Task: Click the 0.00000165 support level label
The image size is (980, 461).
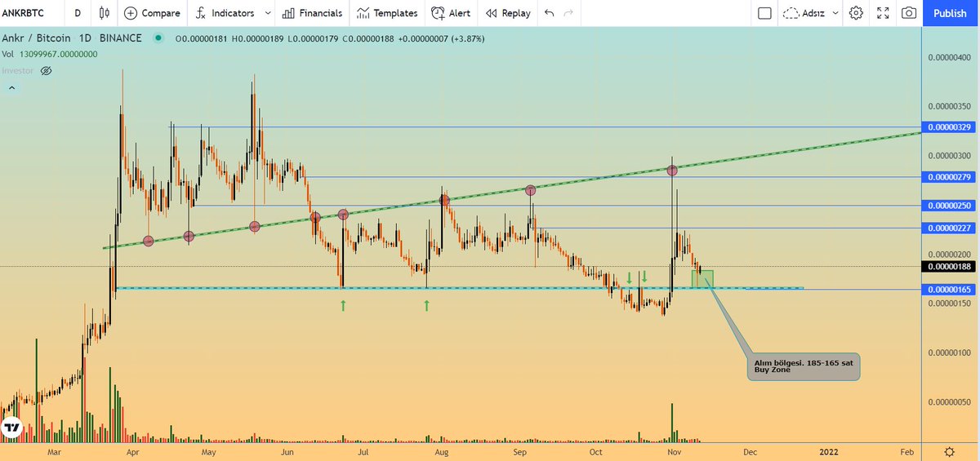Action: point(950,290)
